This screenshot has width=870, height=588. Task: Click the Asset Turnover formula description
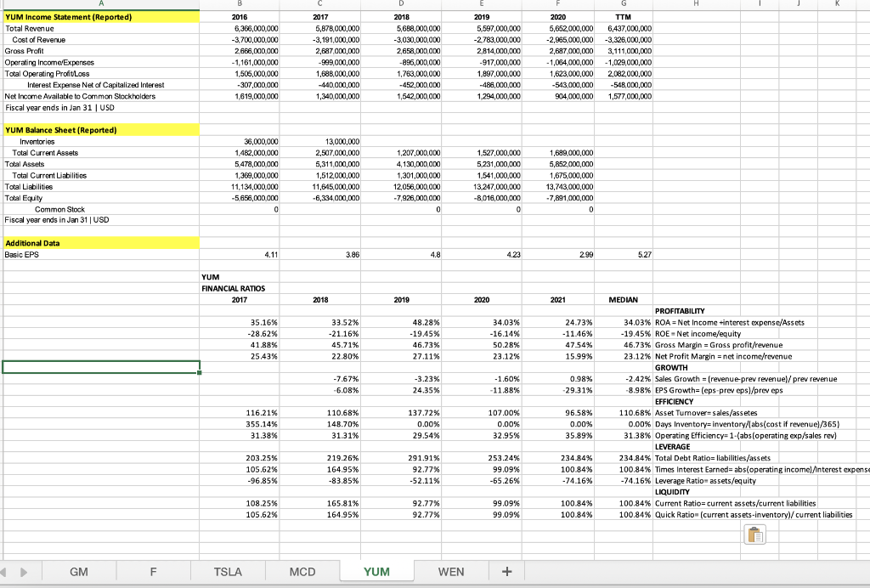[x=706, y=413]
